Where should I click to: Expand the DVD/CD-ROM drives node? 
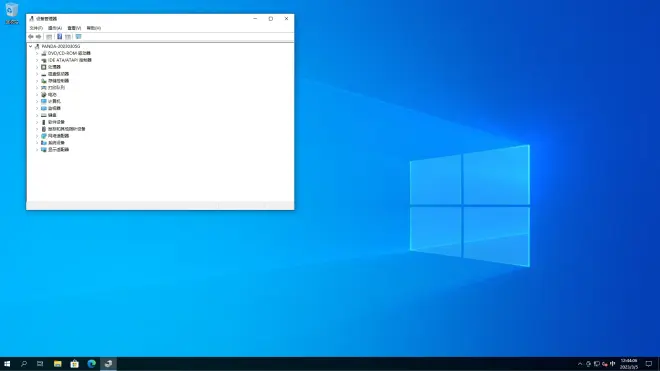click(x=37, y=53)
